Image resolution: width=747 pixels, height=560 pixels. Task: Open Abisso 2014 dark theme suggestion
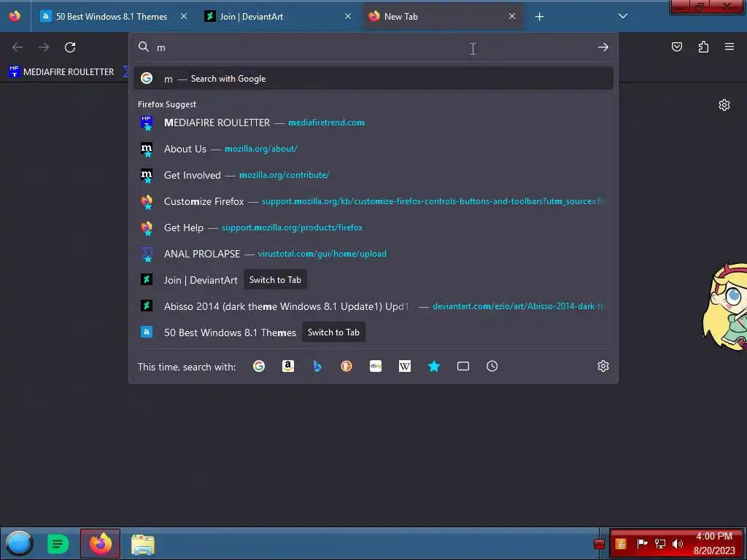point(373,306)
